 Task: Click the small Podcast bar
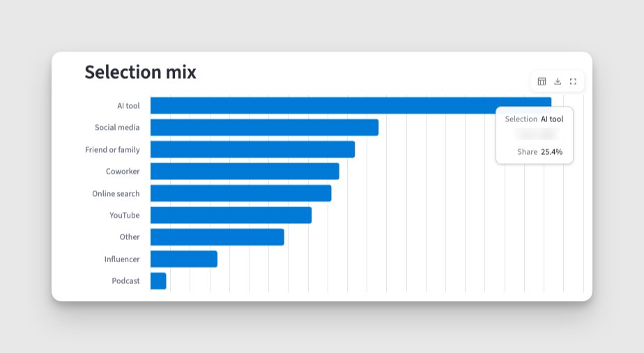click(158, 281)
